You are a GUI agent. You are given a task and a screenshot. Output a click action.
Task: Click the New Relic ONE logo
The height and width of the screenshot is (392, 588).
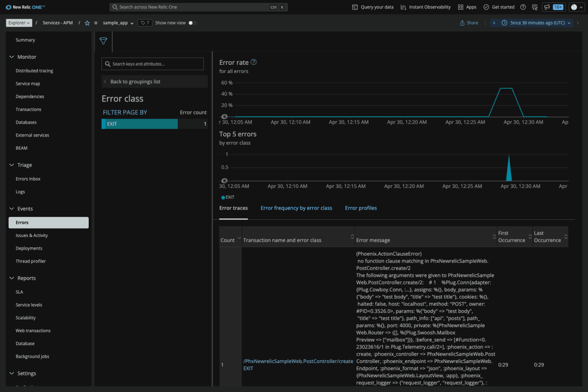tap(25, 7)
